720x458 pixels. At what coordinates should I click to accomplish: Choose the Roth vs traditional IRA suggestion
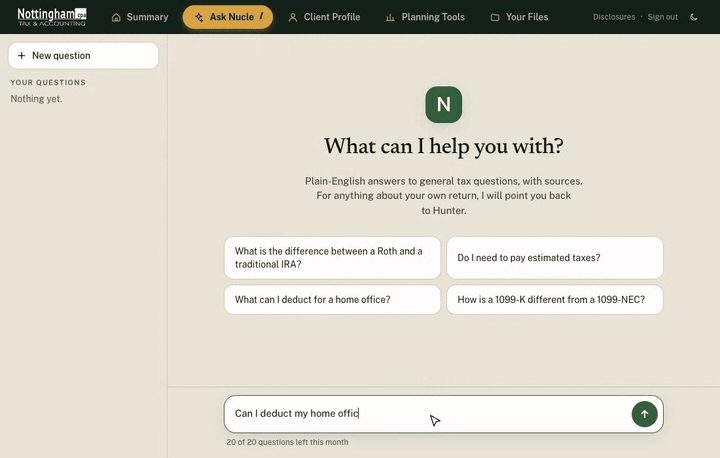(332, 258)
